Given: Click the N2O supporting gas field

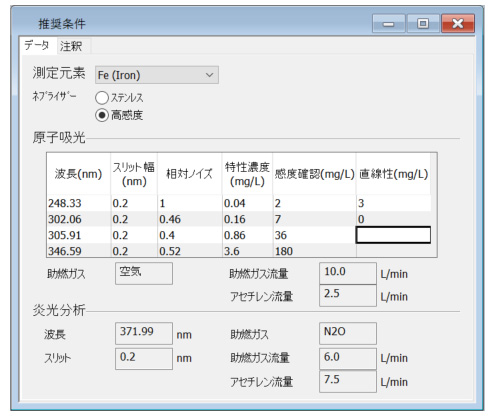Looking at the screenshot, I should (348, 333).
